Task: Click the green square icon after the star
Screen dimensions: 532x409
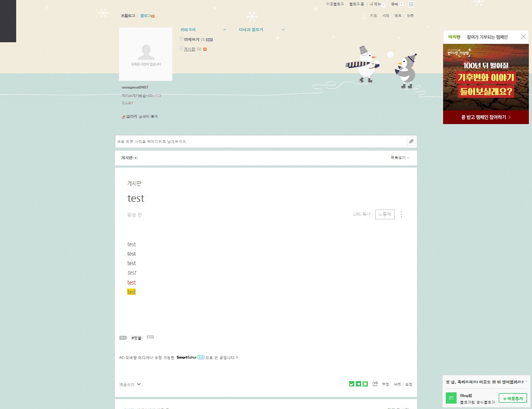Action: (365, 384)
